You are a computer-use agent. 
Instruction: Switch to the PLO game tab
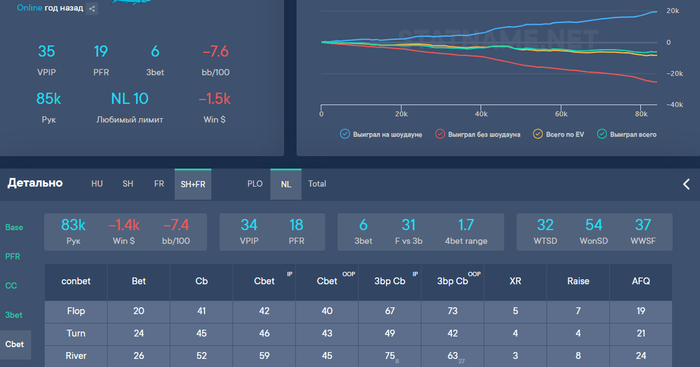[255, 184]
